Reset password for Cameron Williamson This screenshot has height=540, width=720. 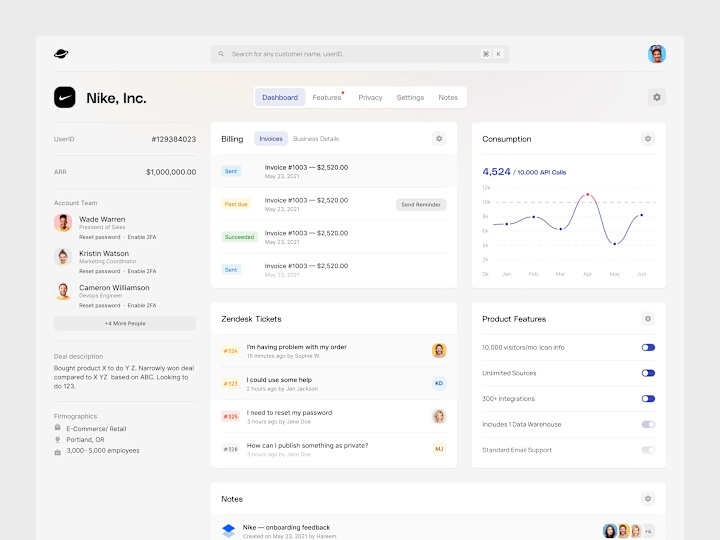(x=100, y=305)
